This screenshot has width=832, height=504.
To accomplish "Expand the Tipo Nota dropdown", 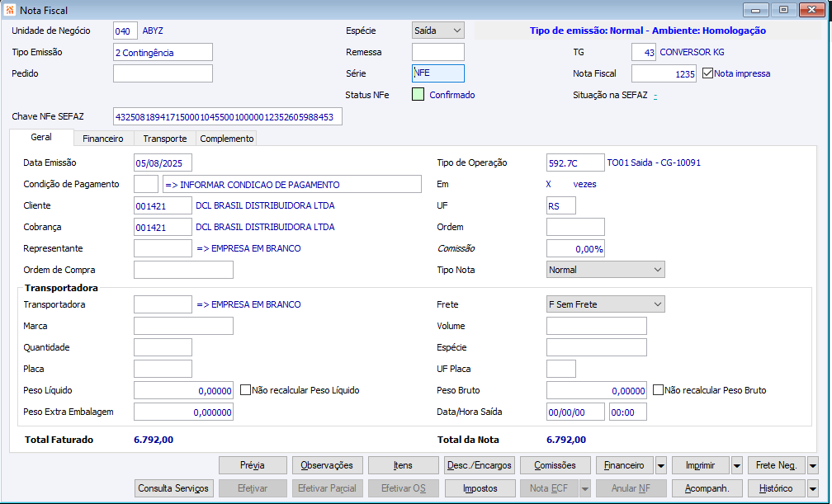I will tap(606, 270).
